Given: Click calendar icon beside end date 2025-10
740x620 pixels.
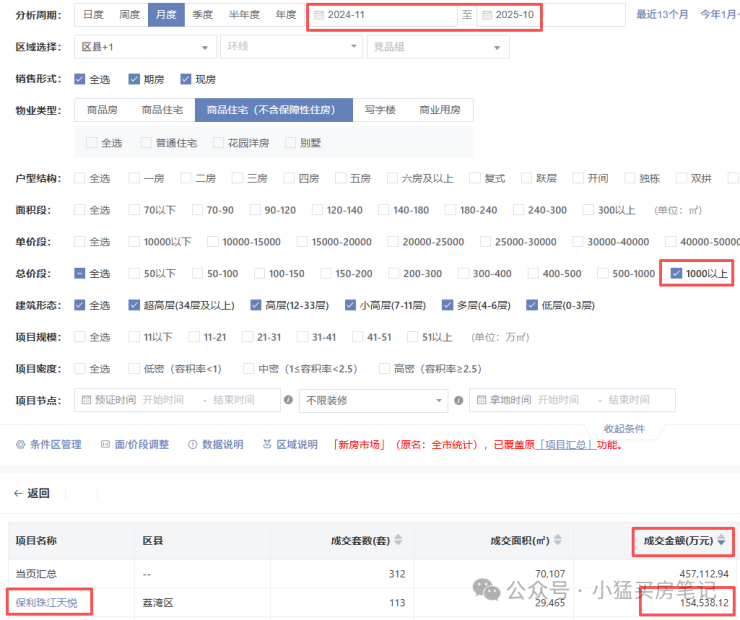Looking at the screenshot, I should click(487, 15).
